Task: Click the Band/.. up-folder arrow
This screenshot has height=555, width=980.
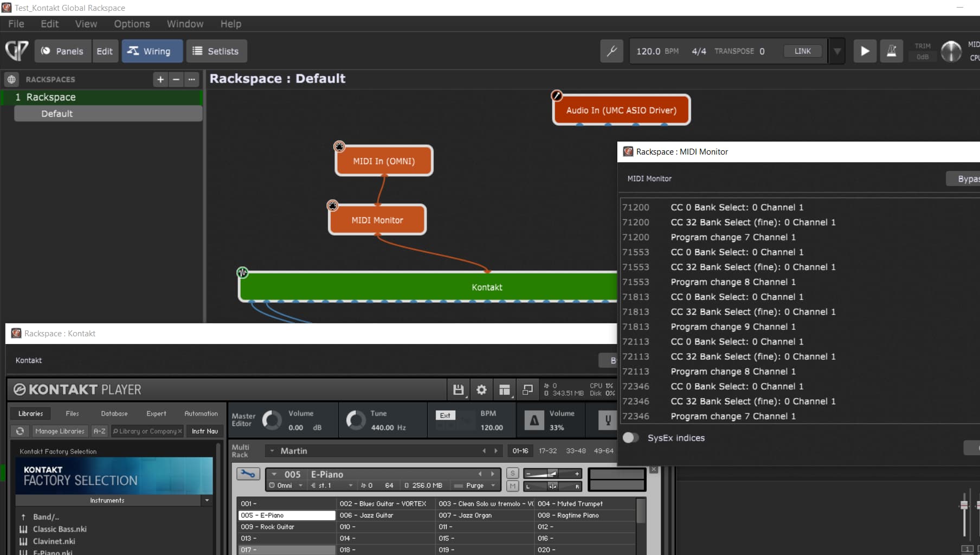Action: [x=23, y=517]
